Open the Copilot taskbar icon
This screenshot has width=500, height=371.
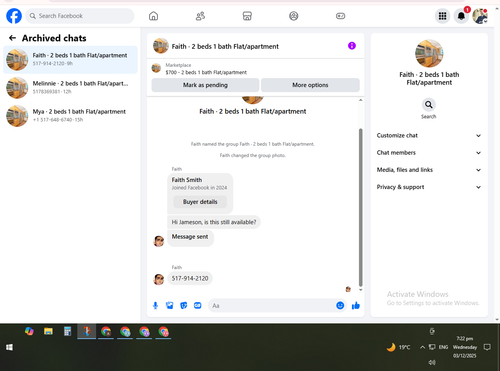pos(29,331)
